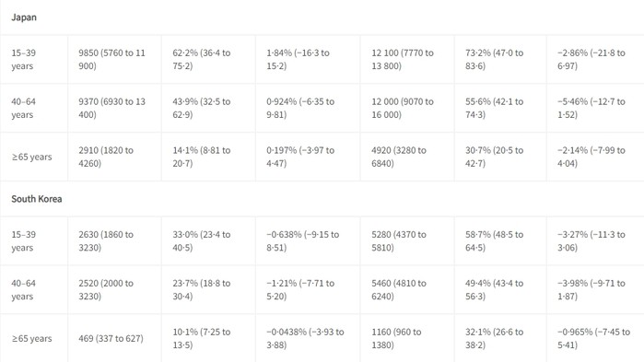Click the −0·965% (−7·45 to 5·41) cell
The width and height of the screenshot is (644, 362).
[x=593, y=339]
